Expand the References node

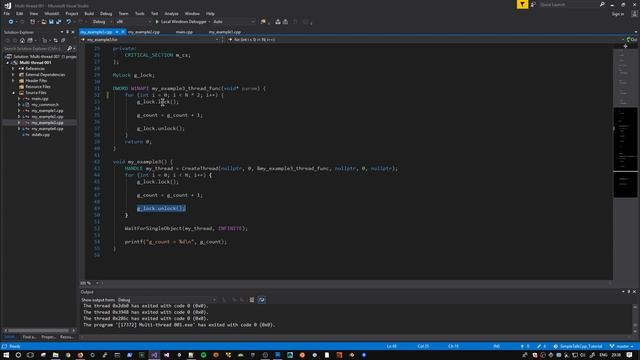tap(13, 69)
